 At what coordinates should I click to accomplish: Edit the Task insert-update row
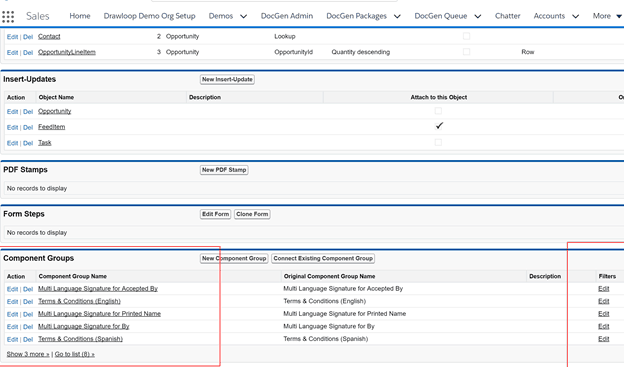coord(12,143)
